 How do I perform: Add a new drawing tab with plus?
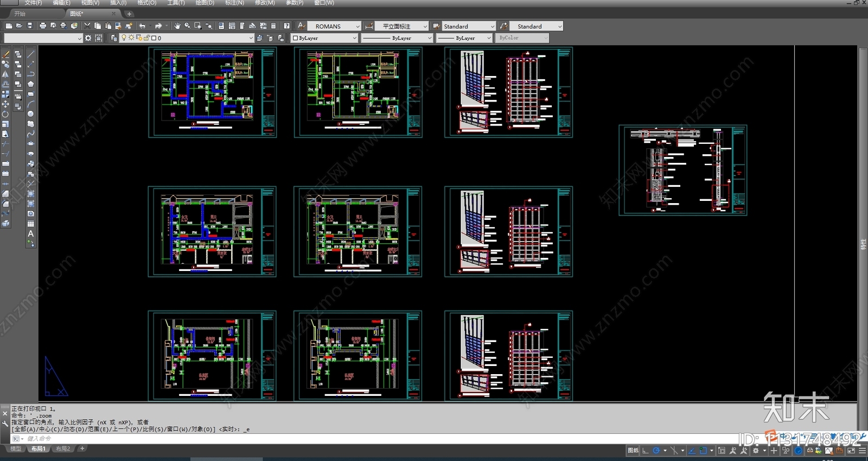pos(129,14)
